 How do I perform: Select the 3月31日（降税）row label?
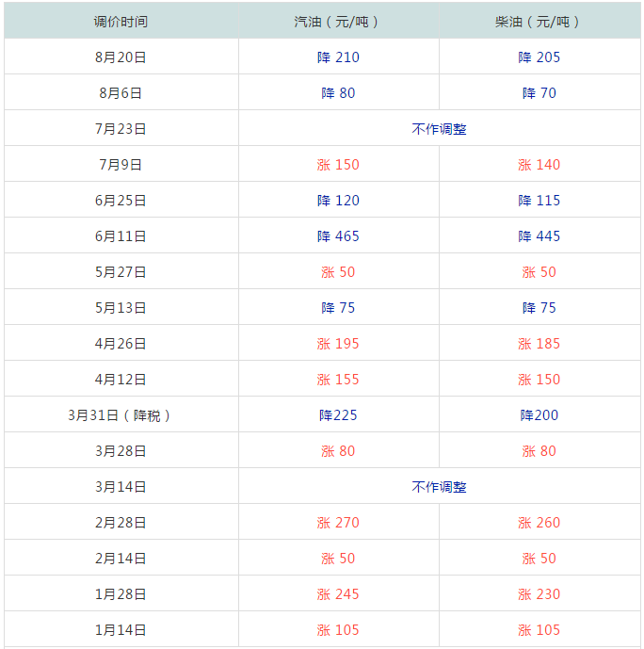point(121,415)
